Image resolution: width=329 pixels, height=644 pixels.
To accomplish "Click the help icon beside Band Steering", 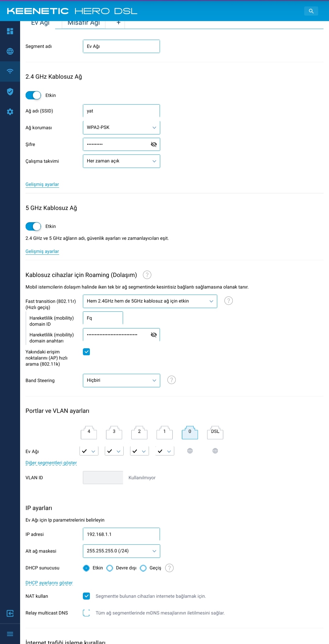I will click(172, 380).
